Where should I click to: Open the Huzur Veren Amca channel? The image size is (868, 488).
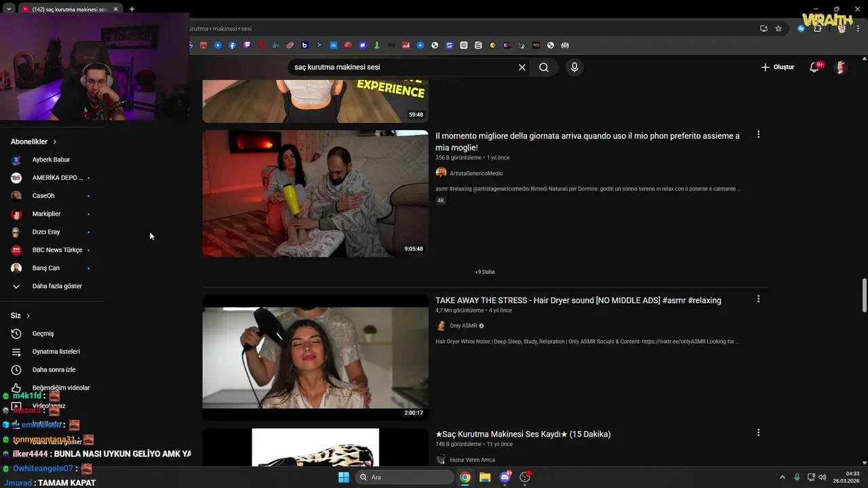click(472, 460)
